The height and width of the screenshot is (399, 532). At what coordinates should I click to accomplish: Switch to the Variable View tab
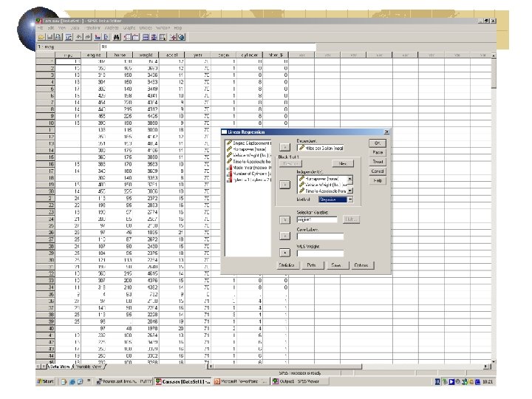pos(89,366)
